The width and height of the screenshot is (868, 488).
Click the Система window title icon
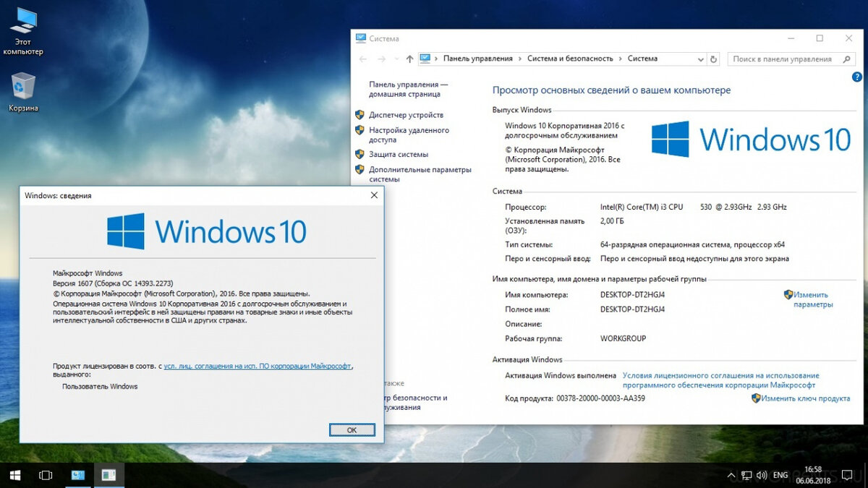tap(361, 39)
